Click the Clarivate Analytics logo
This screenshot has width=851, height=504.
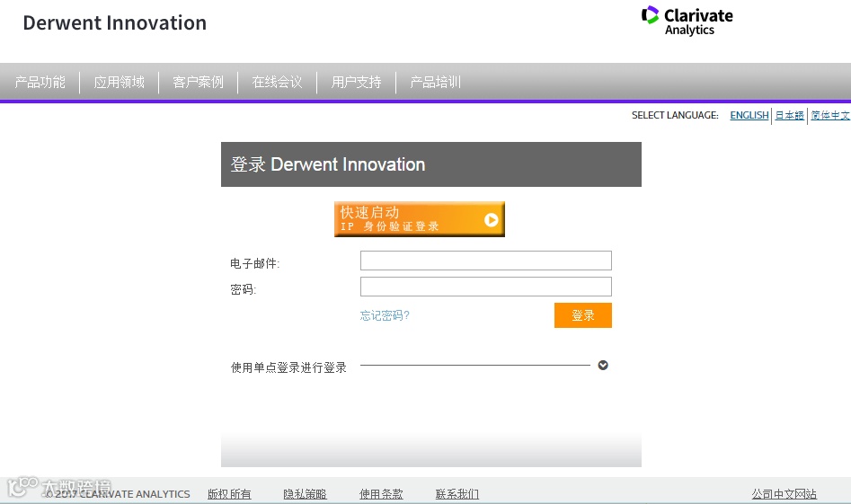[x=687, y=22]
